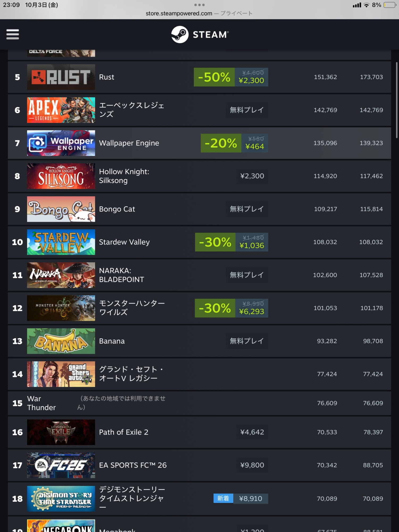The width and height of the screenshot is (399, 532).
Task: Open the Banana game thumbnail
Action: coord(61,341)
